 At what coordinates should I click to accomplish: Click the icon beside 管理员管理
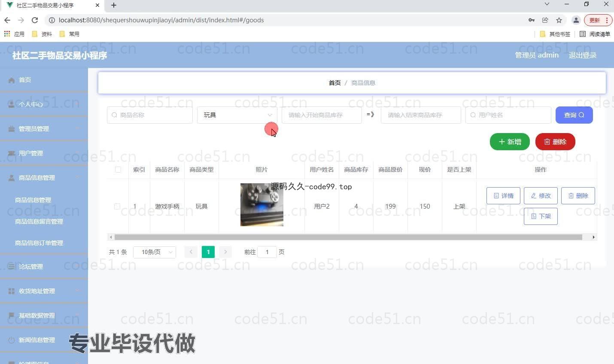[x=12, y=129]
